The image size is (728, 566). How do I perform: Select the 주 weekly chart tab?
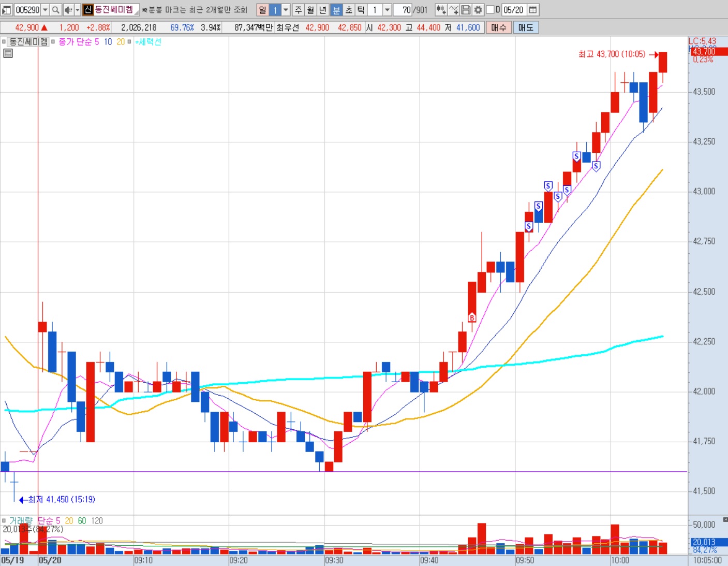(x=299, y=10)
